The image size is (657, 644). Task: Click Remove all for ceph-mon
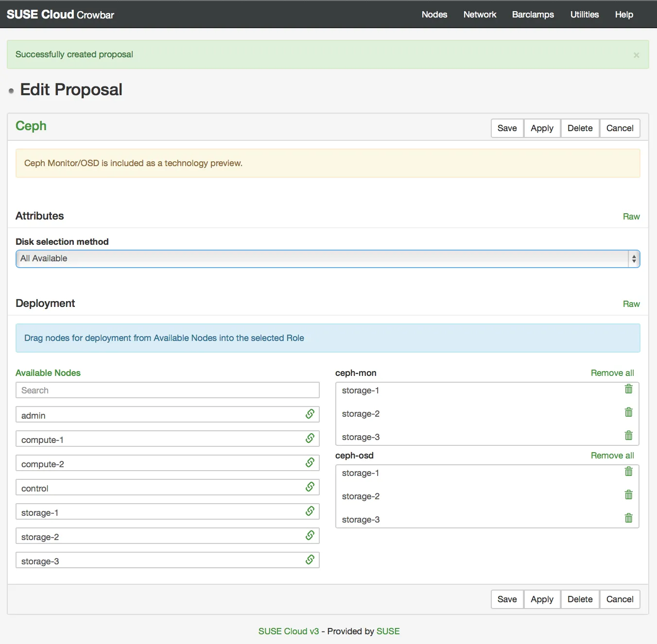[x=612, y=373]
